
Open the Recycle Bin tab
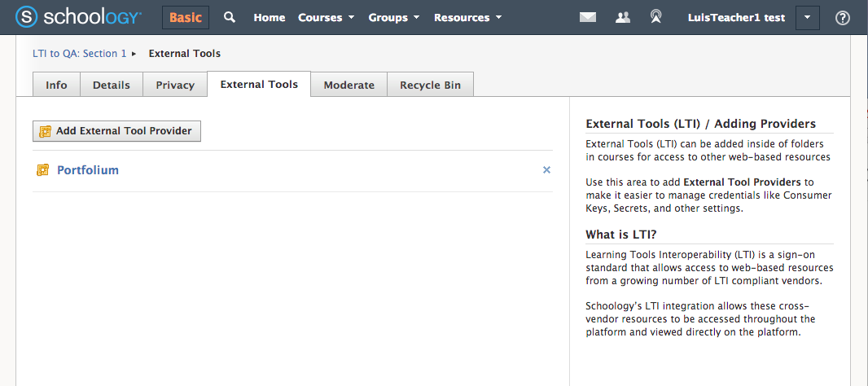click(430, 85)
